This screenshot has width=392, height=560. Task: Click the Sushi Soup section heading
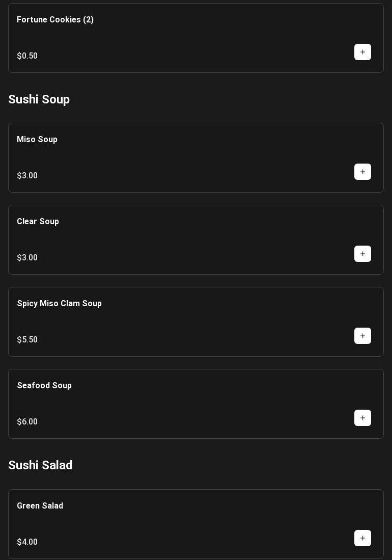click(x=39, y=99)
